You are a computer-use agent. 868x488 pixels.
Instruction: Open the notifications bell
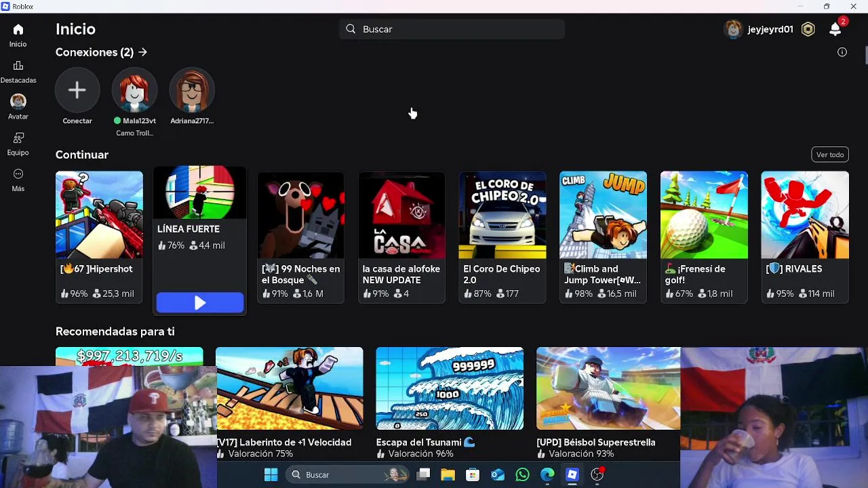[835, 29]
